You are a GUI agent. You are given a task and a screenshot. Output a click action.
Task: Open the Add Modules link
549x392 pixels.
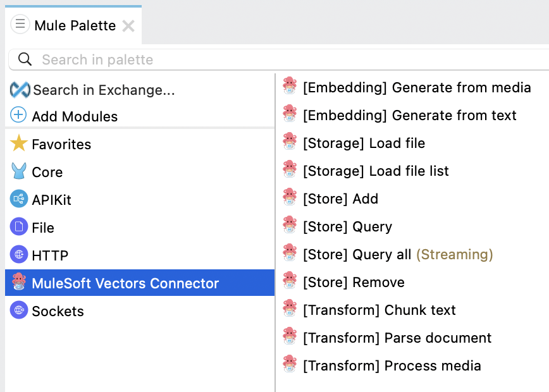click(x=75, y=116)
